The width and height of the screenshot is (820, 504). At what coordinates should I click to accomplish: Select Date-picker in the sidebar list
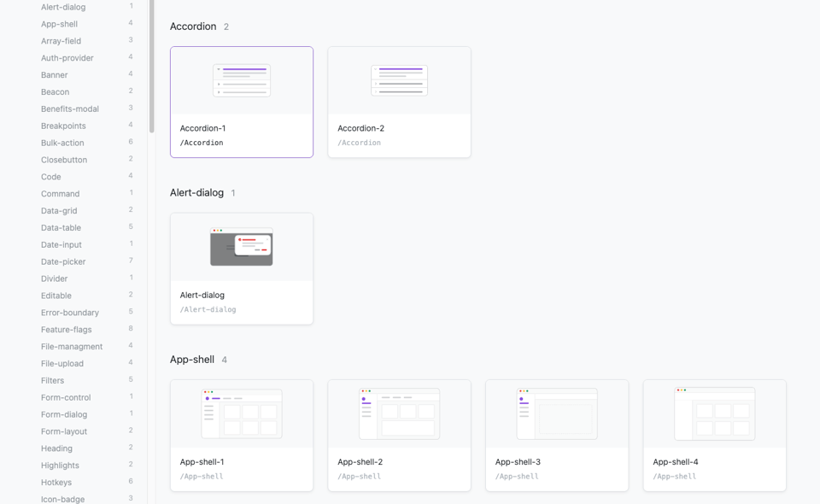tap(63, 261)
